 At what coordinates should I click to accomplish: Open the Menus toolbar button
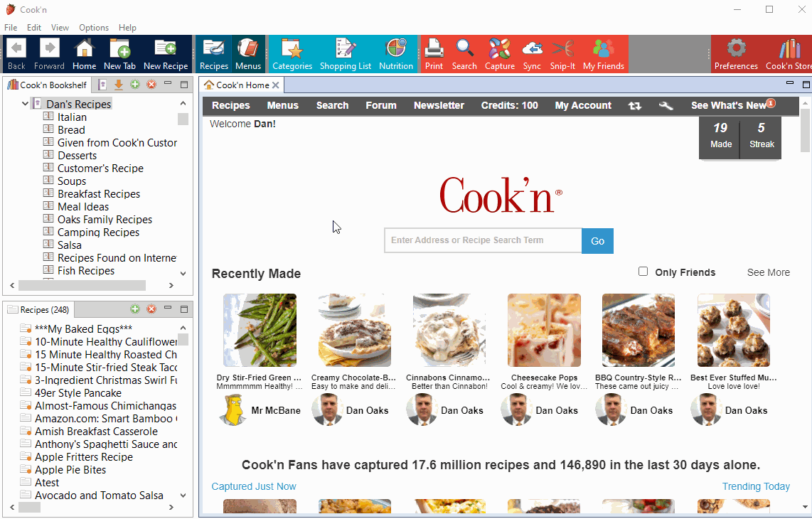248,54
